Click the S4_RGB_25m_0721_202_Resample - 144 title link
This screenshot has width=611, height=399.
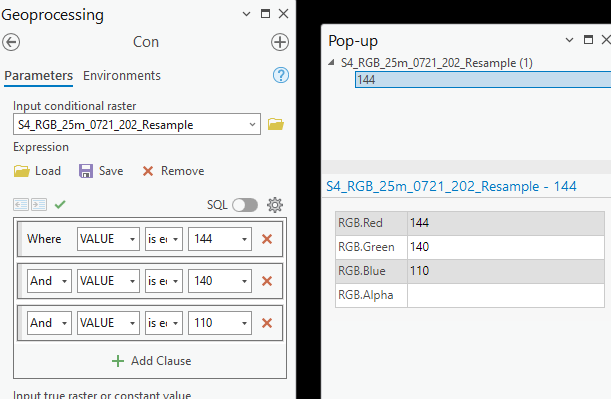pyautogui.click(x=451, y=187)
